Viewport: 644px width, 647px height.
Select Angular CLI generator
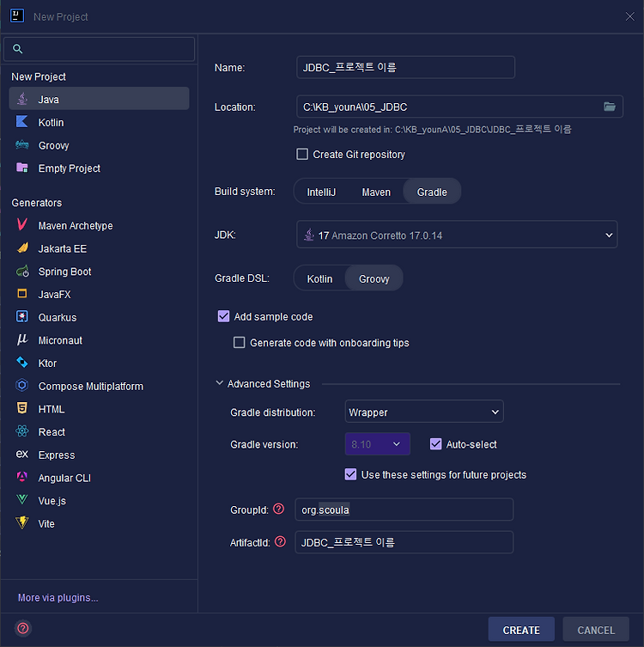pos(99,478)
